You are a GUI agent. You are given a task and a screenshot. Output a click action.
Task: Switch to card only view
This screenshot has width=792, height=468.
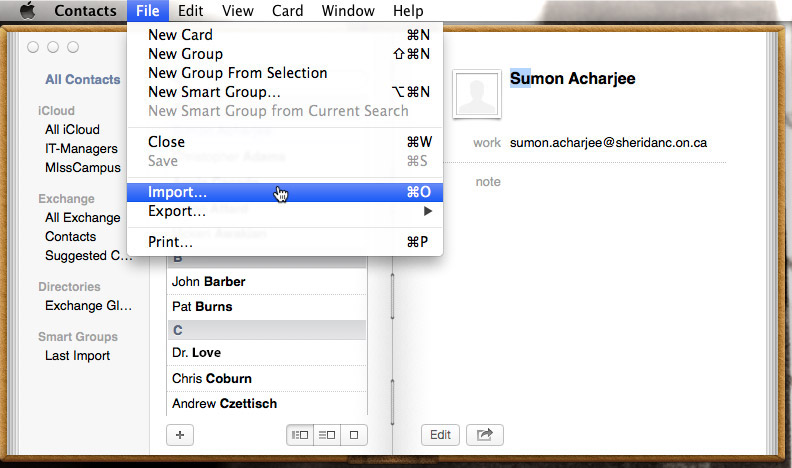coord(354,435)
